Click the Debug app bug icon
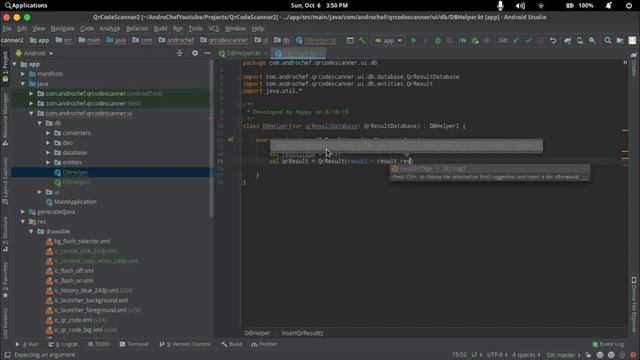Image resolution: width=640 pixels, height=360 pixels. (438, 40)
